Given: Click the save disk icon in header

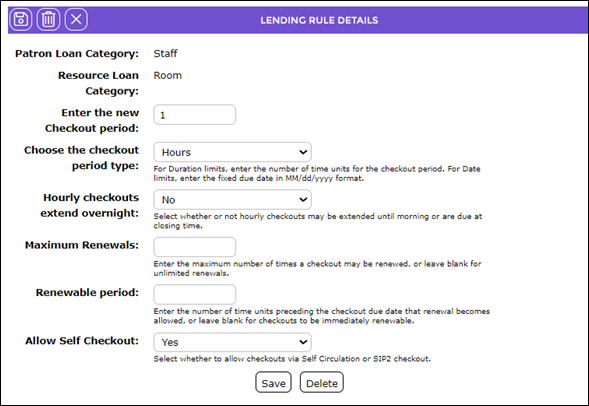Looking at the screenshot, I should (x=21, y=20).
